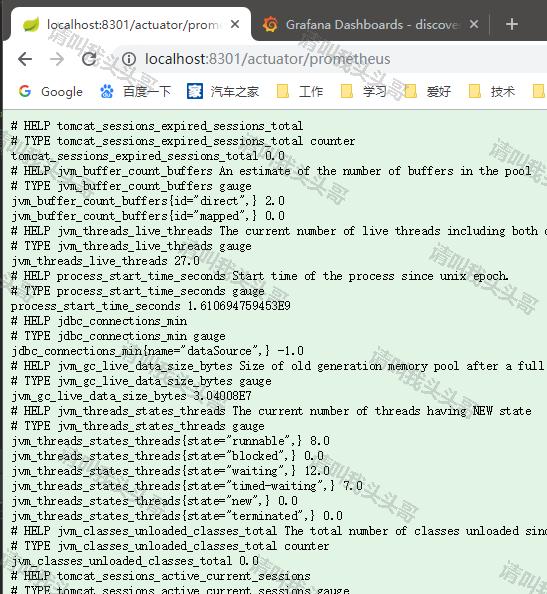Click '# TYPE tomcat_sessions_expired_sessions_total counter' line

point(183,141)
